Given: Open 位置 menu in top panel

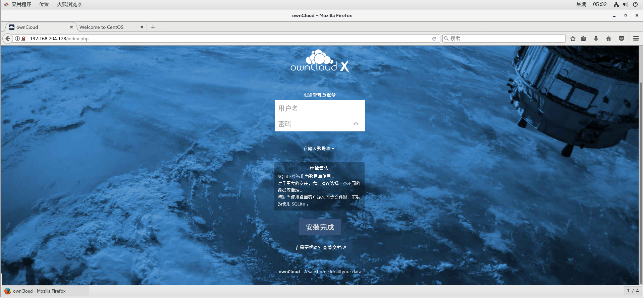Looking at the screenshot, I should click(x=44, y=4).
